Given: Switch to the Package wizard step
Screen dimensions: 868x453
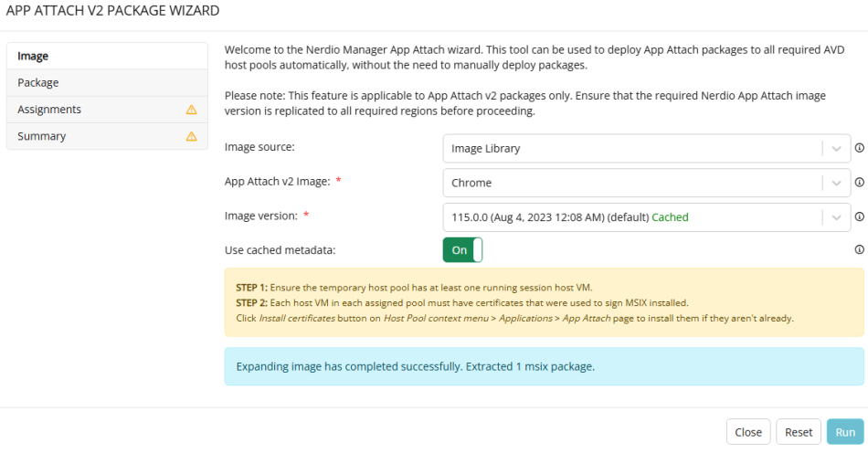Looking at the screenshot, I should 108,82.
